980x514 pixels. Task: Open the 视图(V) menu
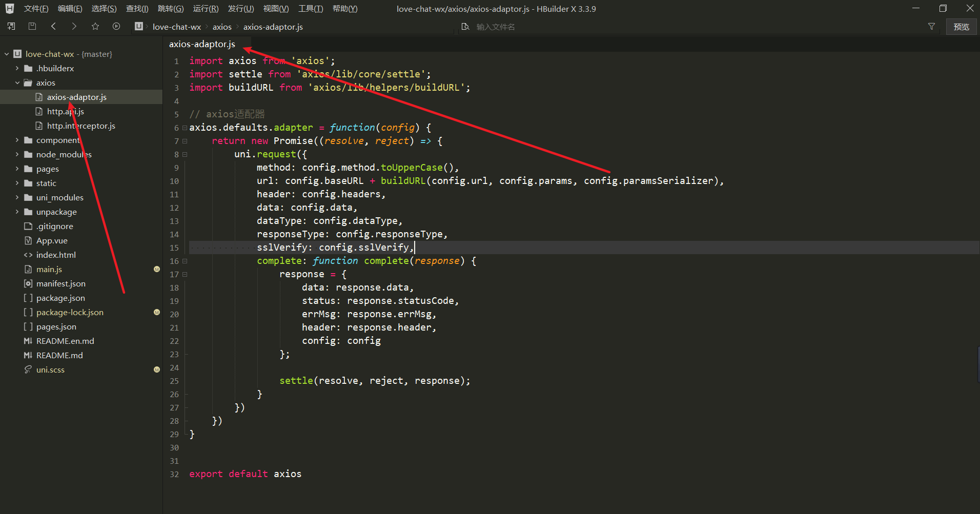[x=276, y=9]
